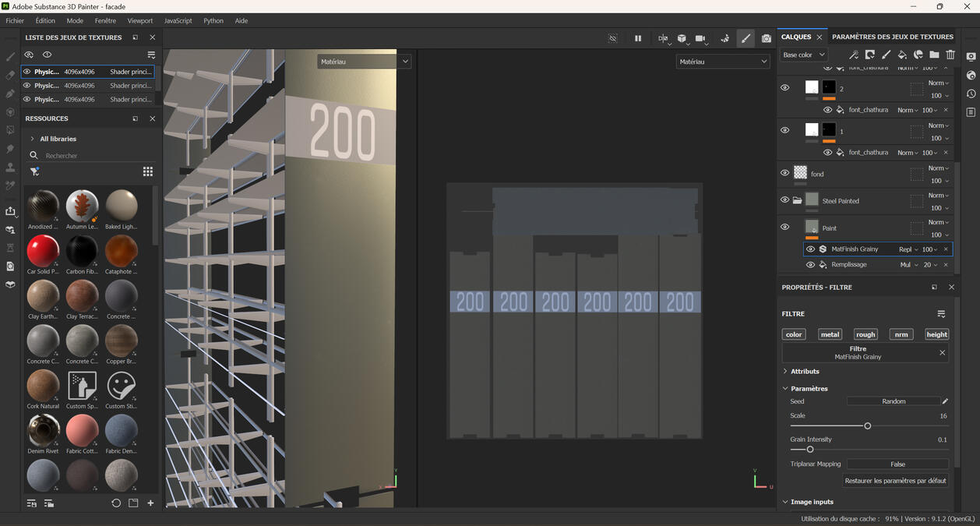Open the Matériau dropdown above the 2D view

pos(723,61)
